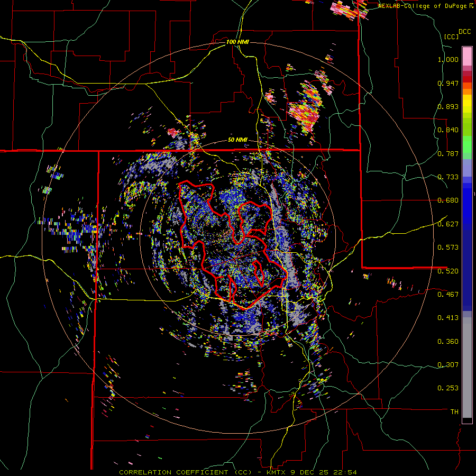Pick the pink segment of the color bar

[467, 56]
